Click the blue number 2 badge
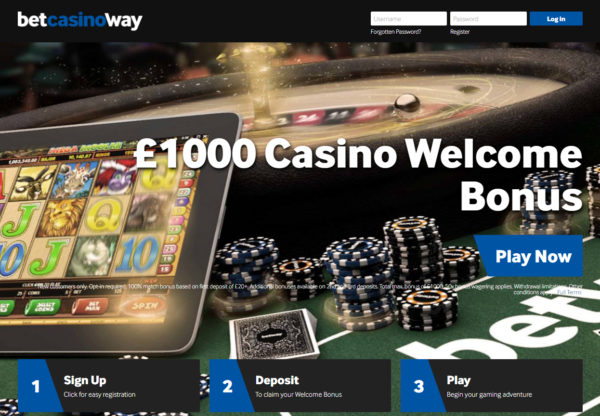The height and width of the screenshot is (416, 600). pos(228,386)
